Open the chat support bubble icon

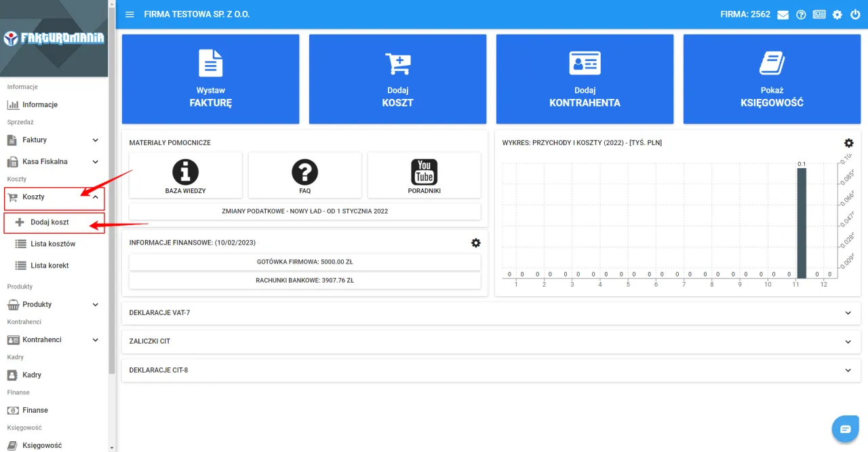pyautogui.click(x=845, y=429)
